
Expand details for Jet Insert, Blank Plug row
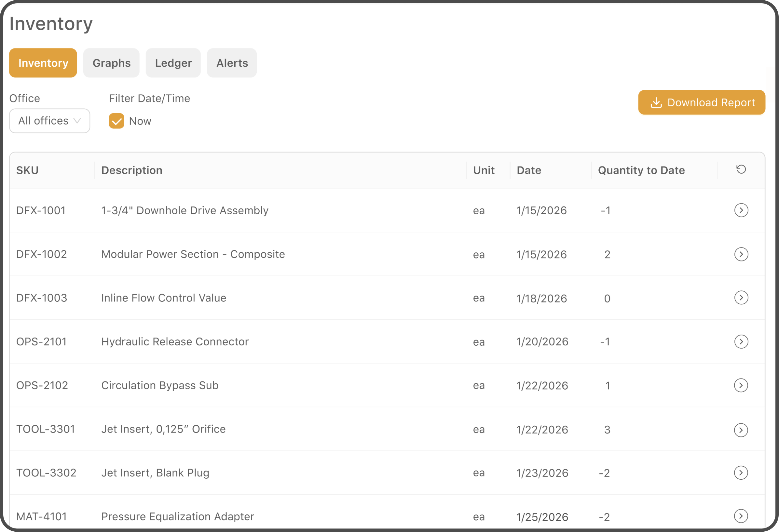coord(742,473)
